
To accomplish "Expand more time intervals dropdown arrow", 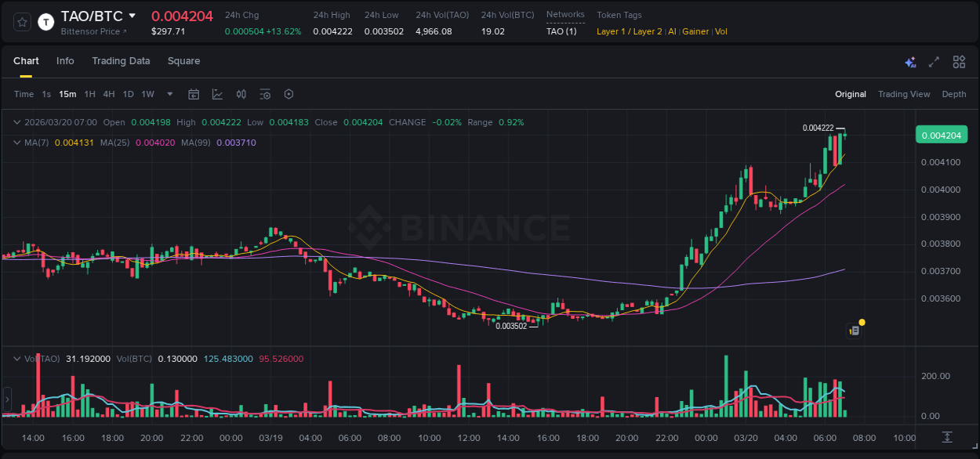I will coord(170,94).
